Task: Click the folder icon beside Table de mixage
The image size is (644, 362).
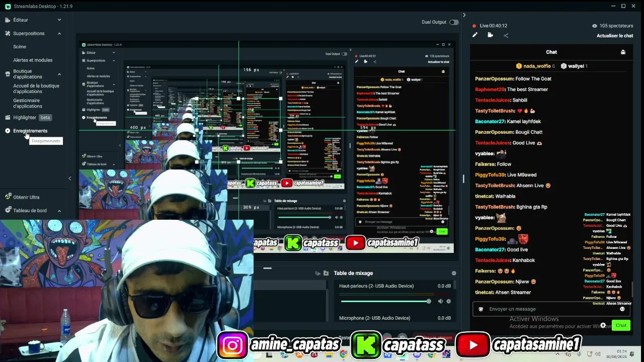Action: point(326,273)
